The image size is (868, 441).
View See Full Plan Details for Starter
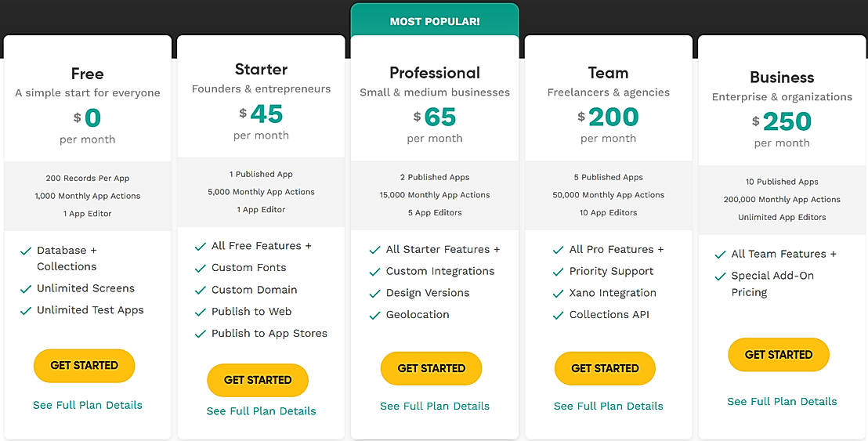(x=261, y=411)
